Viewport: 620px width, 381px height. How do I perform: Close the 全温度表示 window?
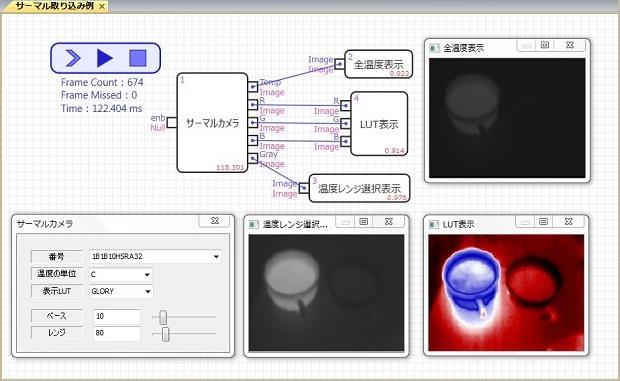(x=569, y=45)
